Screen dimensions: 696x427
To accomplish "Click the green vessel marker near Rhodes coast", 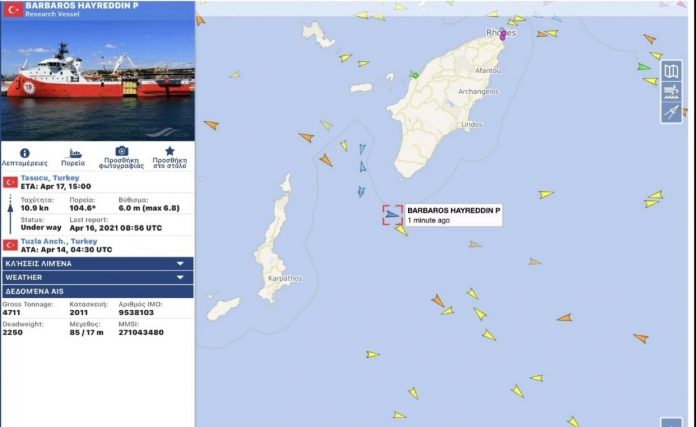I will click(415, 75).
